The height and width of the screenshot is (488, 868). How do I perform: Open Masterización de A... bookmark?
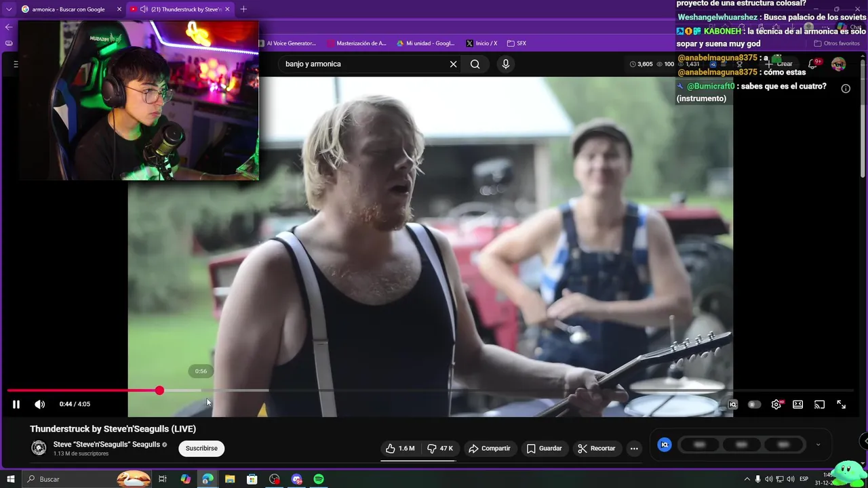[x=357, y=43]
